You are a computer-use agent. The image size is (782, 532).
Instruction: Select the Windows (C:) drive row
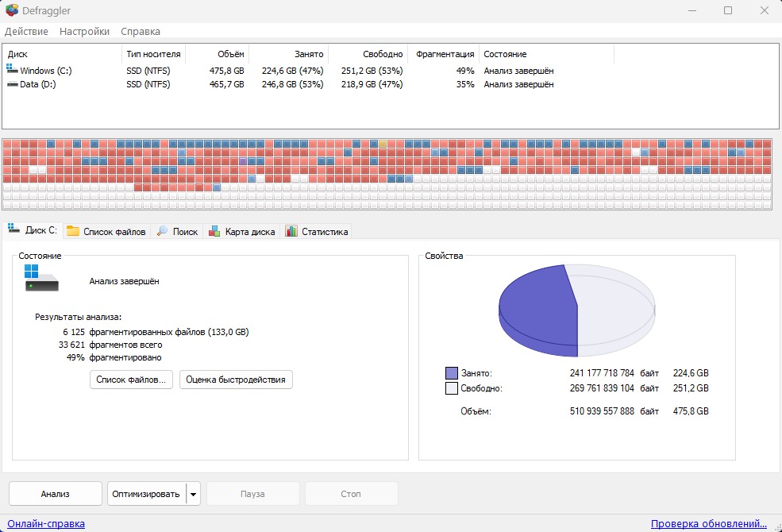[309, 71]
